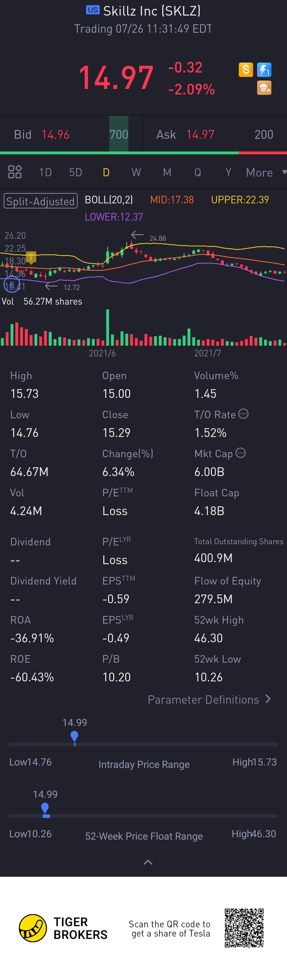This screenshot has height=980, width=287.
Task: Tap the US market flag badge
Action: [x=93, y=10]
